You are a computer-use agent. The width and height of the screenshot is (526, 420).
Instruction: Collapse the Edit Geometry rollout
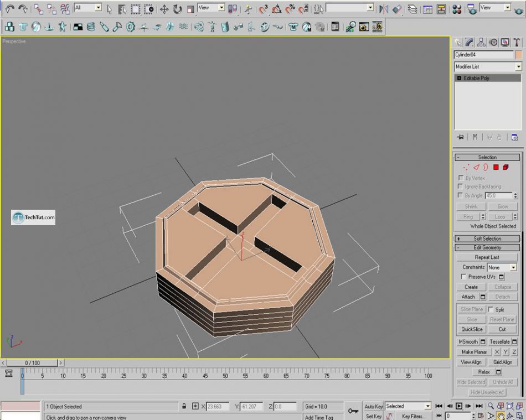[487, 247]
